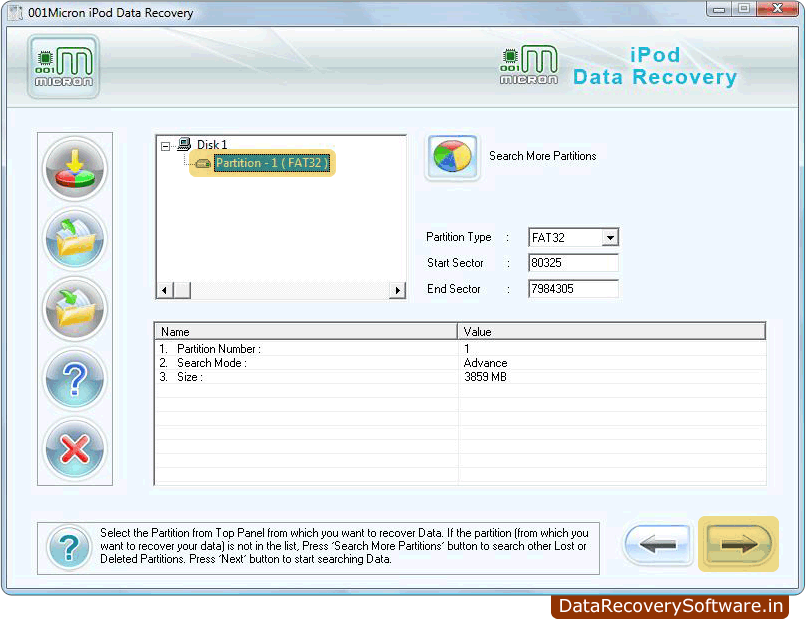The image size is (806, 619).
Task: Click the End Sector label
Action: point(453,289)
